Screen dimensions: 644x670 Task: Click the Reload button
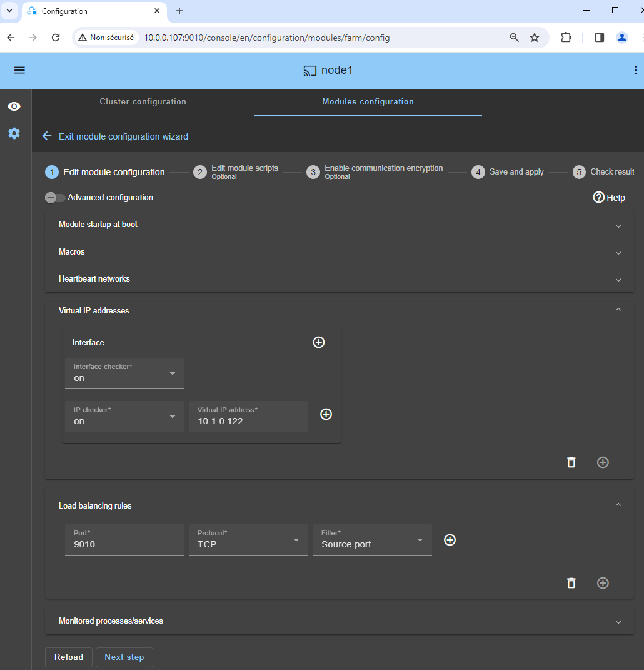click(68, 657)
